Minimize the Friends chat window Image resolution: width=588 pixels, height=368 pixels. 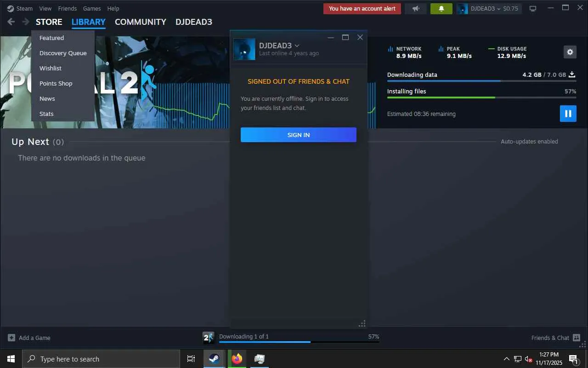tap(330, 37)
